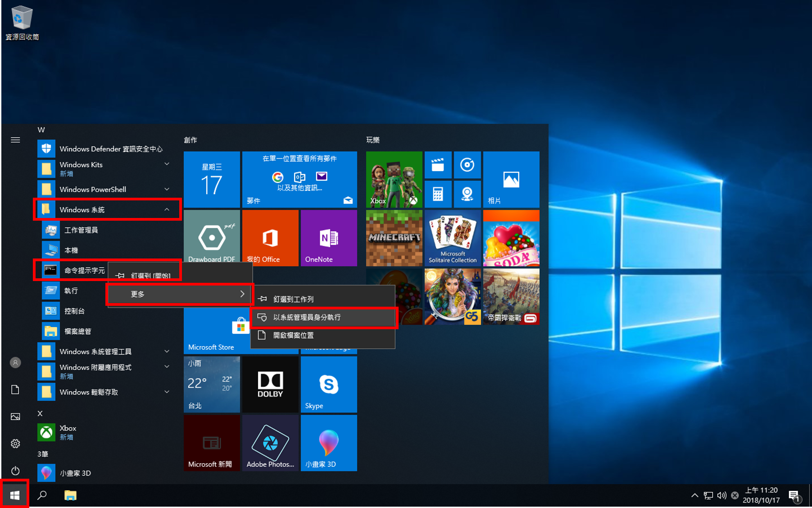Open the 郵件 Mail tile

pyautogui.click(x=299, y=180)
